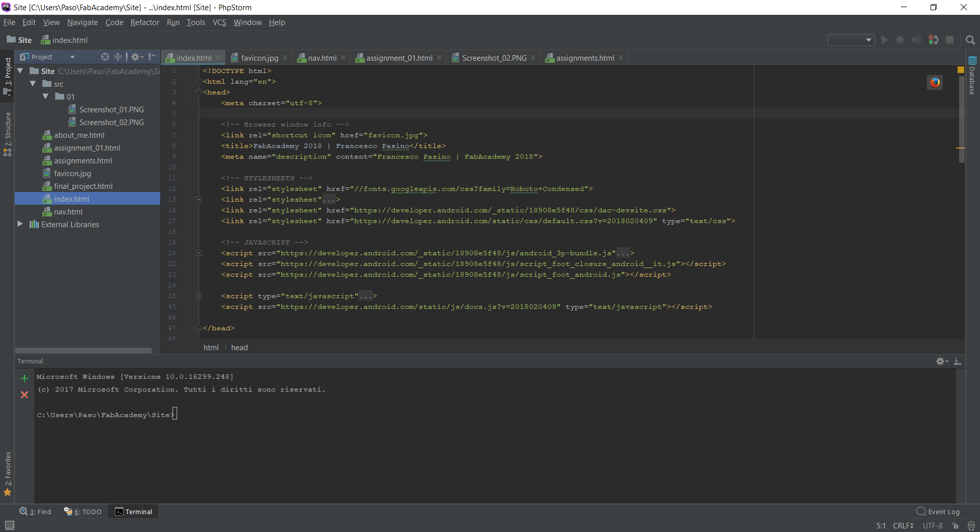Open the Navigate menu
980x532 pixels.
(x=82, y=22)
